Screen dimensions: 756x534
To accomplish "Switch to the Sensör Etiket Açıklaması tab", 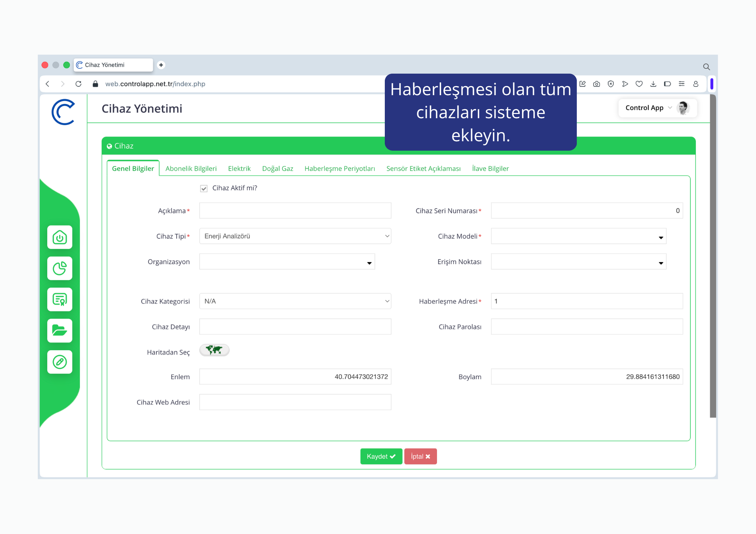I will tap(423, 168).
